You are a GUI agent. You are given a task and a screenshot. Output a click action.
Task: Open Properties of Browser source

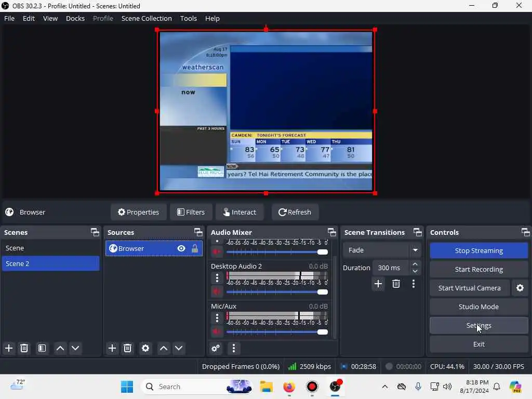[x=138, y=212]
